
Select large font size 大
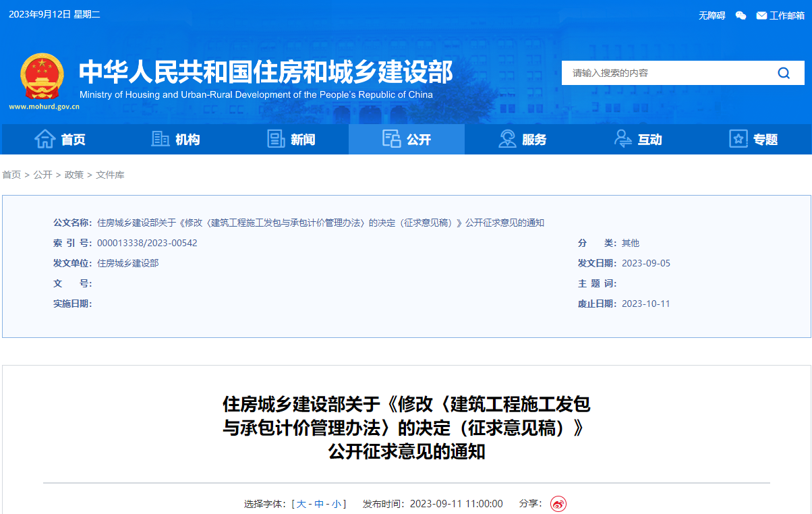[x=301, y=504]
